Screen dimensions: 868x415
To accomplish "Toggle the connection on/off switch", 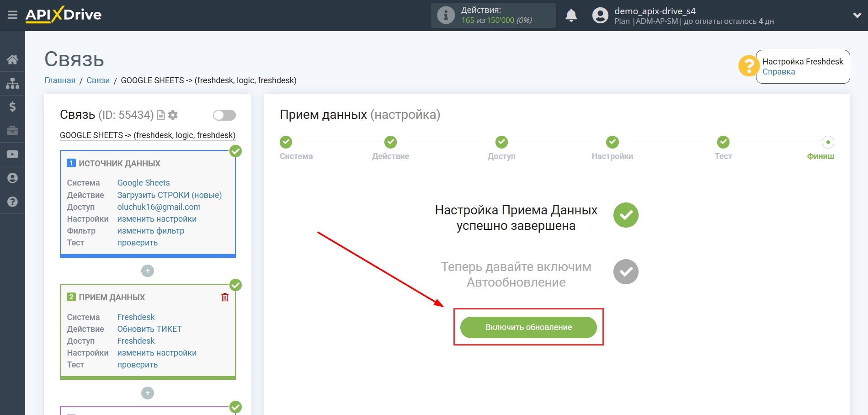I will (x=224, y=115).
